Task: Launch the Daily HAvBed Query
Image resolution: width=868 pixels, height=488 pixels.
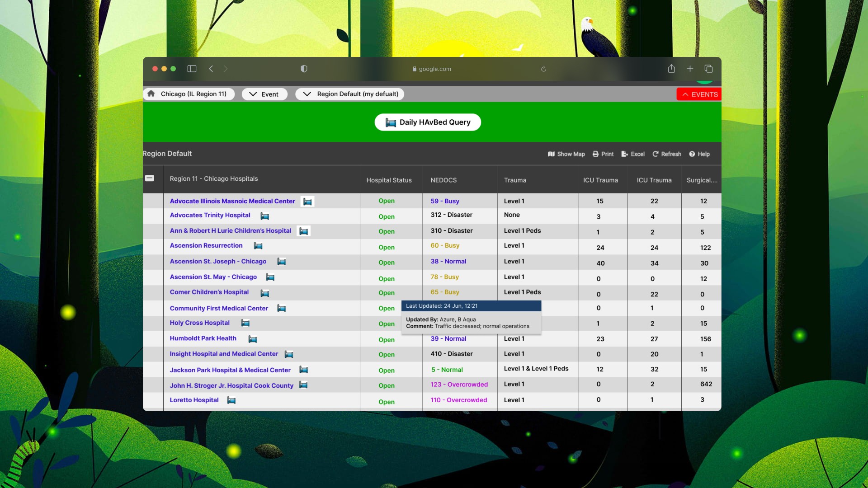Action: (x=428, y=122)
